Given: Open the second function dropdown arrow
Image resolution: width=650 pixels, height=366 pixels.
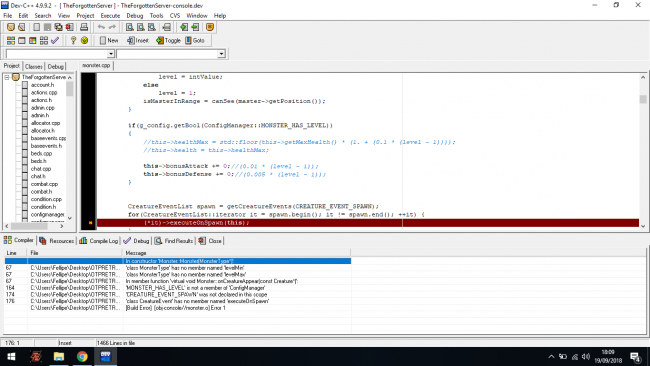Looking at the screenshot, I should tap(221, 54).
